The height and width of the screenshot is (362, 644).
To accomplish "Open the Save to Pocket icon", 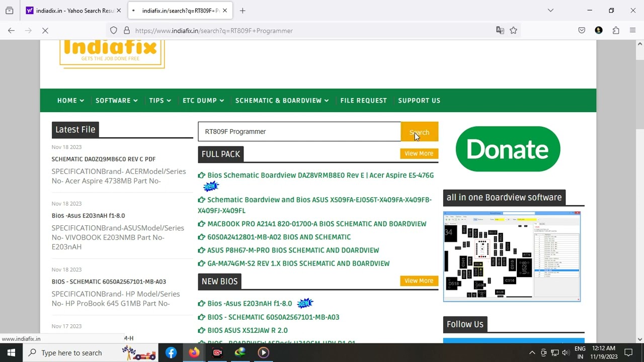I will click(582, 31).
